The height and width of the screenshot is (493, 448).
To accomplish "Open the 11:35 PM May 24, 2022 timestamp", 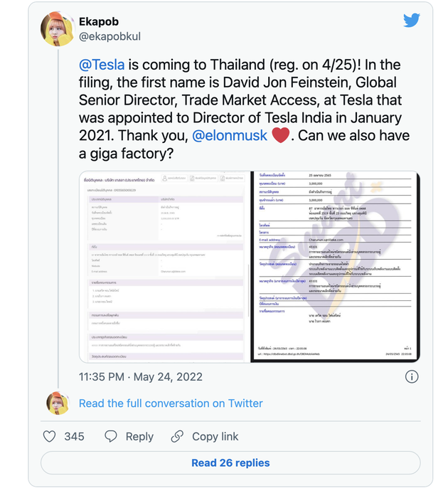I will pyautogui.click(x=141, y=376).
